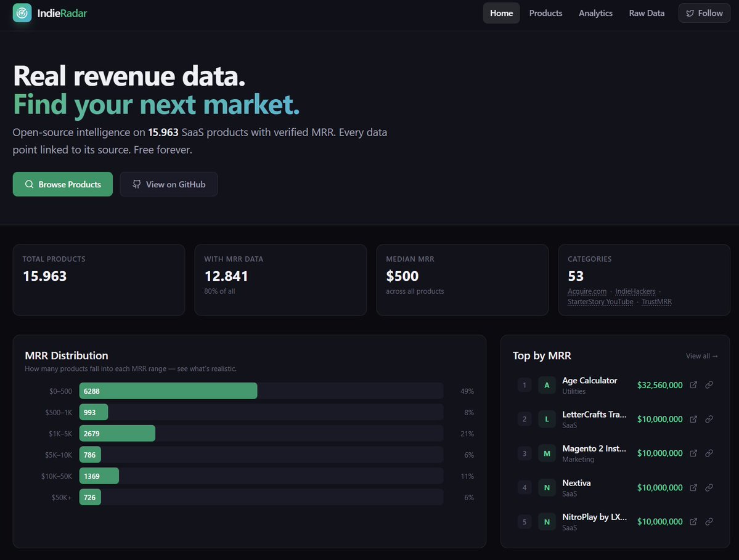Click the MRR Distribution heading
Image resolution: width=739 pixels, height=560 pixels.
point(67,355)
